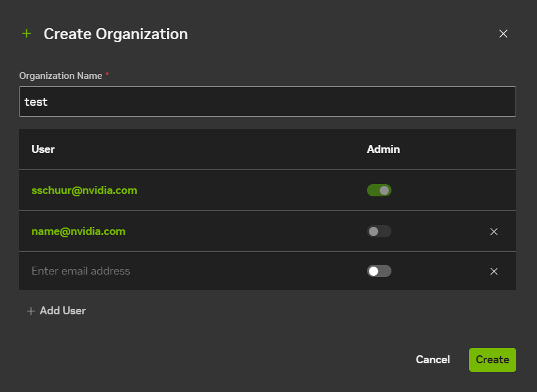Viewport: 537px width, 392px height.
Task: Select the name@nvidia.com email entry
Action: 78,231
